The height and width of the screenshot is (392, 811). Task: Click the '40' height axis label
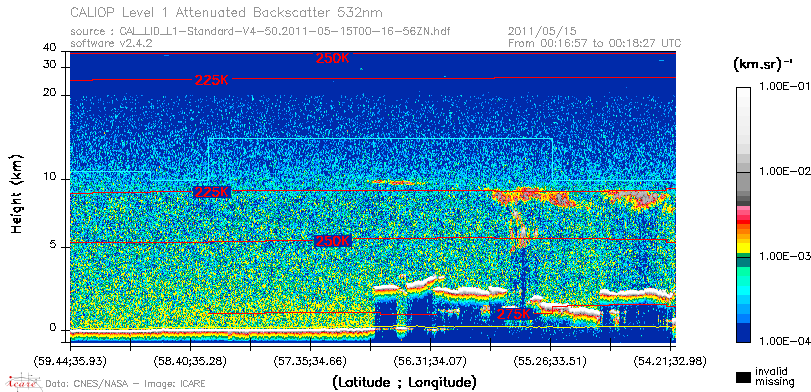(50, 48)
